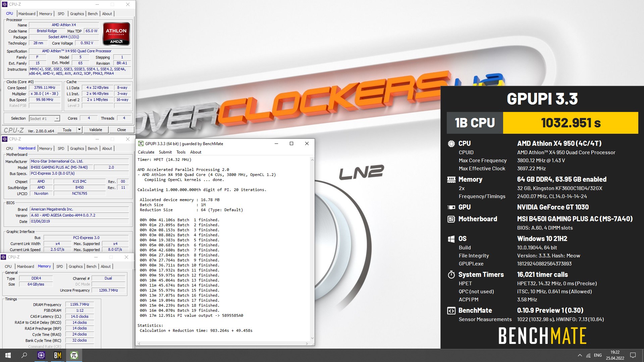Click the 1032.951 s result score
The height and width of the screenshot is (362, 644).
click(571, 123)
